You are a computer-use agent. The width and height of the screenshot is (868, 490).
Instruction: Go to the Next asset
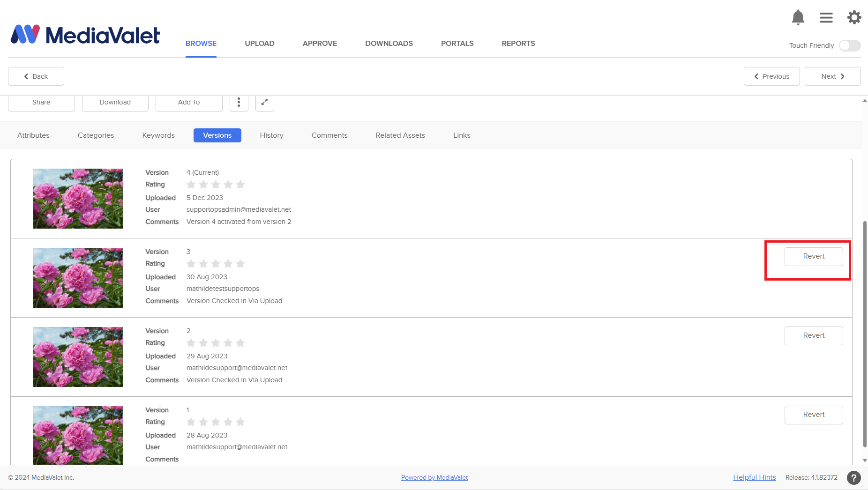point(833,76)
